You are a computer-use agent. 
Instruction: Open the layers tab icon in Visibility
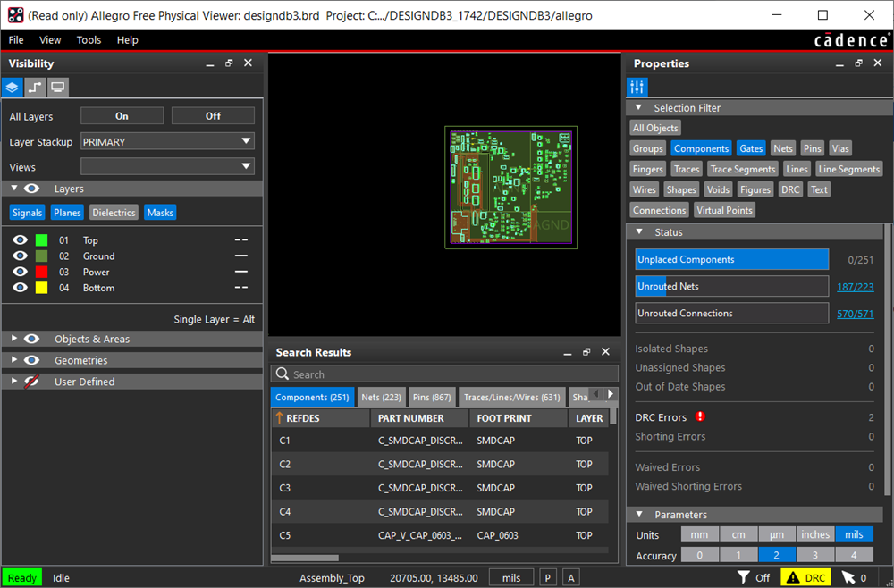pyautogui.click(x=13, y=88)
